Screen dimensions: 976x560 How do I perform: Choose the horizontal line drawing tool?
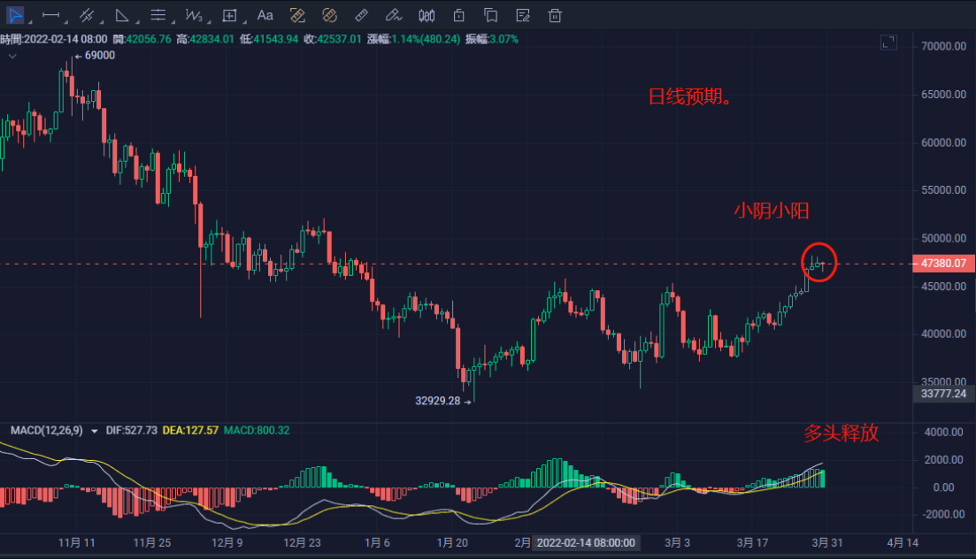click(x=51, y=15)
